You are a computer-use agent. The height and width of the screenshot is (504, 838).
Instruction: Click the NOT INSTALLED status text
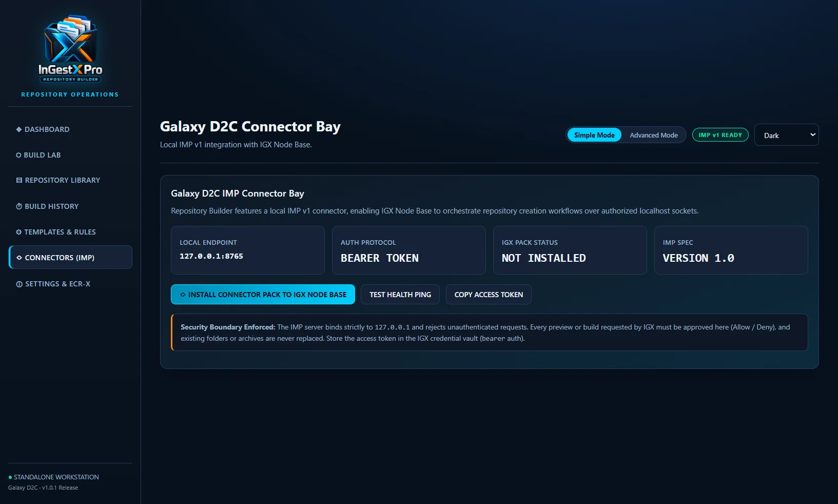click(x=544, y=258)
